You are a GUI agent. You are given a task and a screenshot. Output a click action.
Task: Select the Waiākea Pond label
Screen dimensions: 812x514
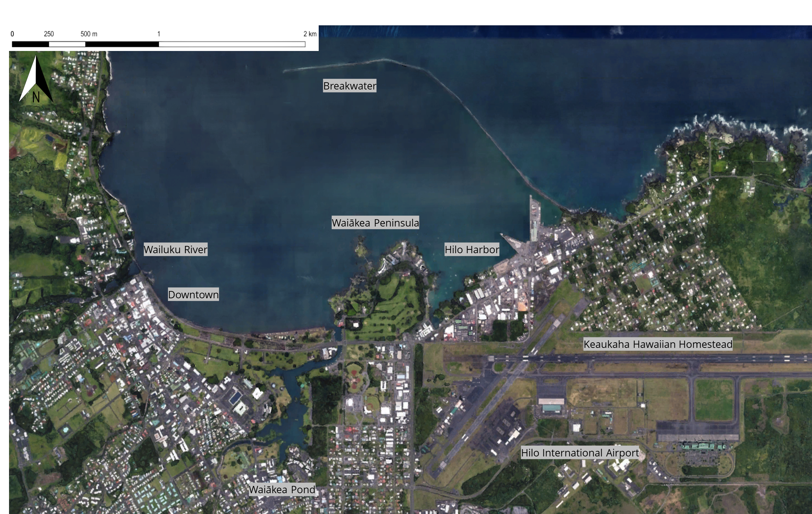pos(282,489)
